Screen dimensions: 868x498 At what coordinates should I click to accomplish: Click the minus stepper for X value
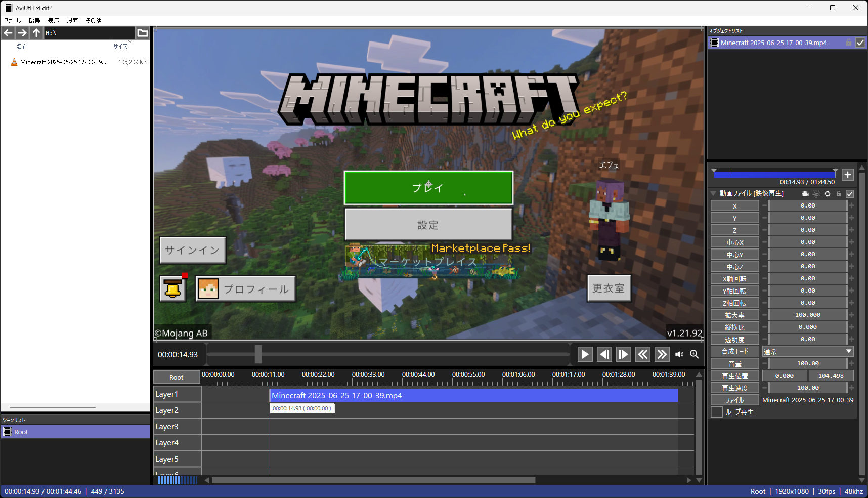[x=764, y=205]
